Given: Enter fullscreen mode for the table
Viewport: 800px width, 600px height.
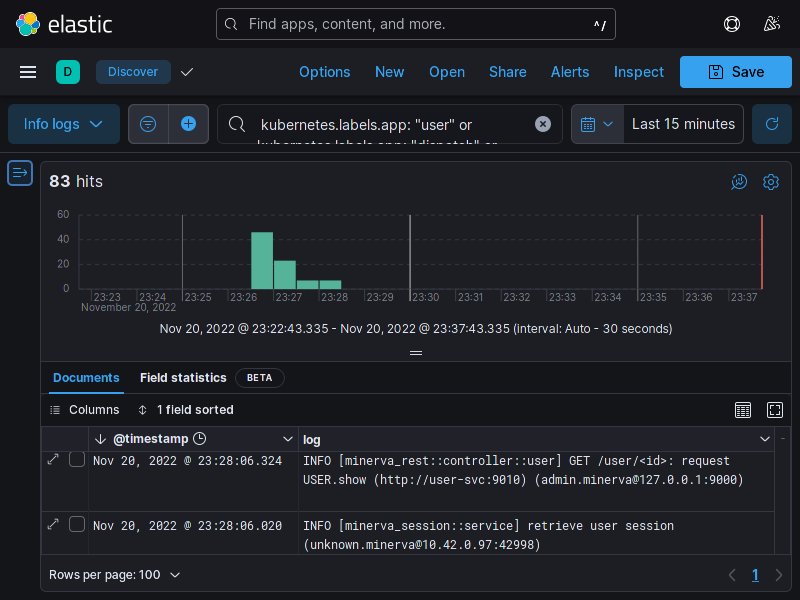Looking at the screenshot, I should [775, 410].
